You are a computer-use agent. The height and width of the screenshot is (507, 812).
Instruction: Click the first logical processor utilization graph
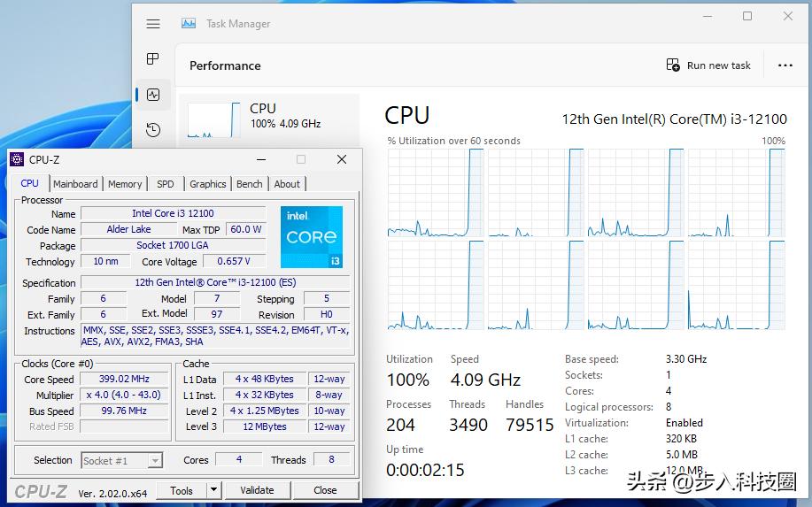pos(436,193)
